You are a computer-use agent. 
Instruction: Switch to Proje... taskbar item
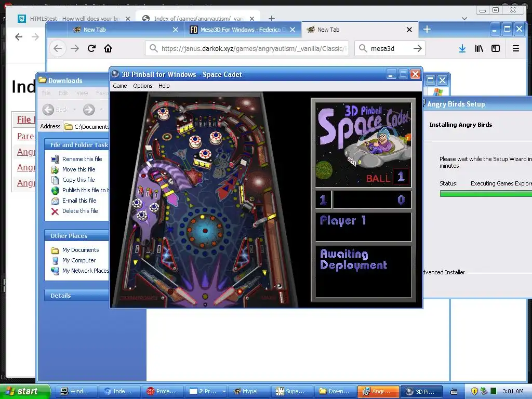coord(163,392)
